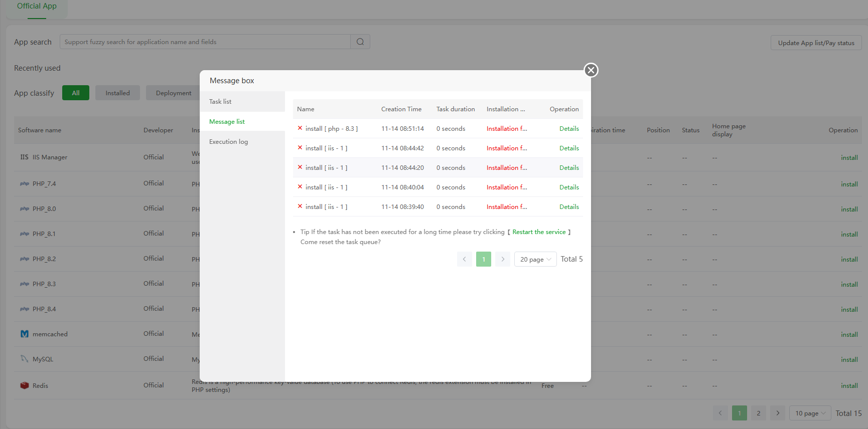Go to next page in message list
The height and width of the screenshot is (429, 868).
(x=503, y=259)
